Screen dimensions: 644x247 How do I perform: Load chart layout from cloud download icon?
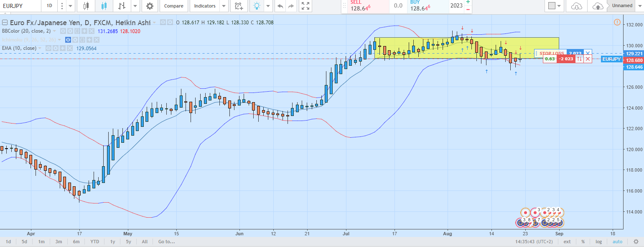pyautogui.click(x=577, y=6)
